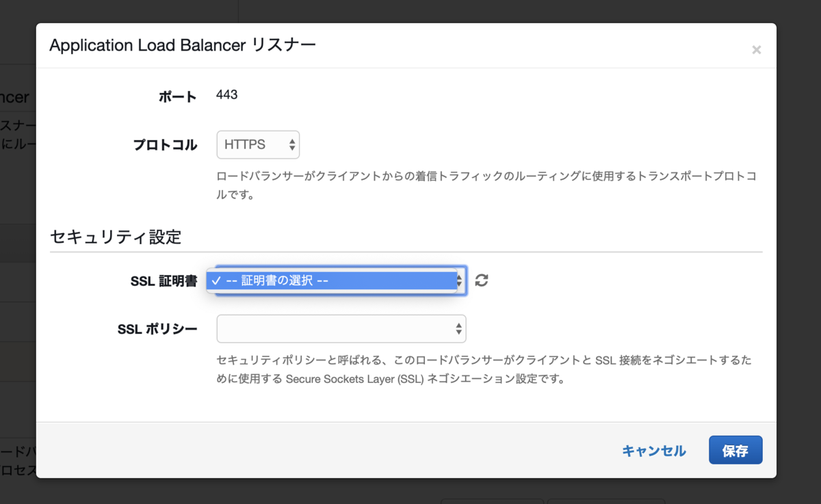Click the セキュリティ設定 heading
Screen dimensions: 821x504
(116, 237)
